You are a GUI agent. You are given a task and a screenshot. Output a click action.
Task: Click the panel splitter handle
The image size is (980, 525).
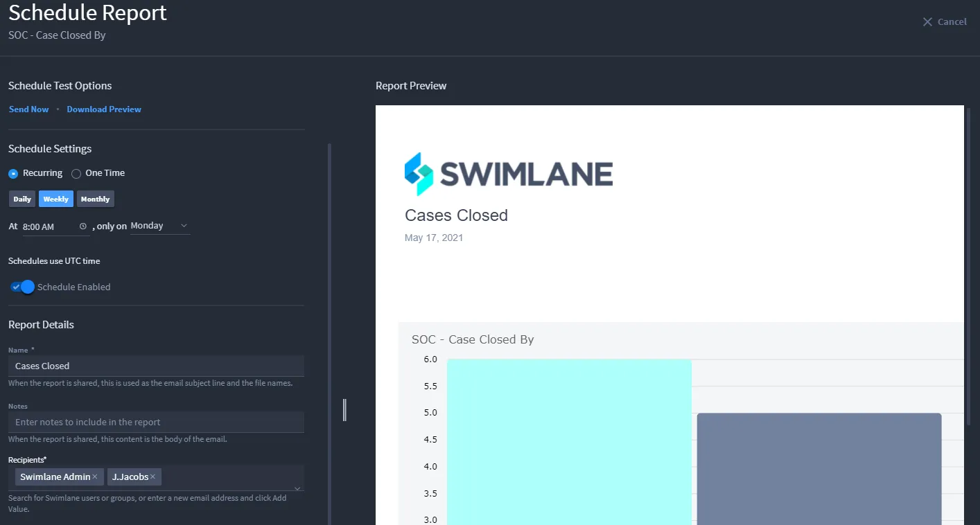coord(344,410)
